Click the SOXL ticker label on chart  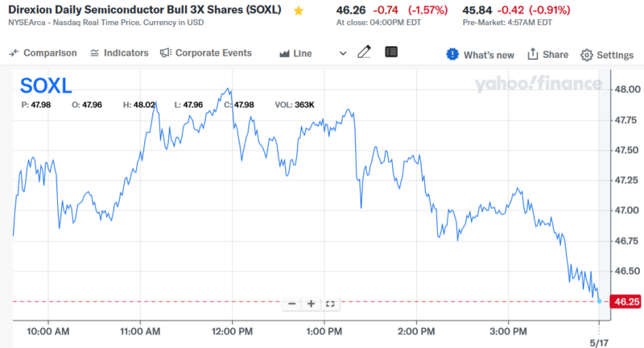point(45,85)
